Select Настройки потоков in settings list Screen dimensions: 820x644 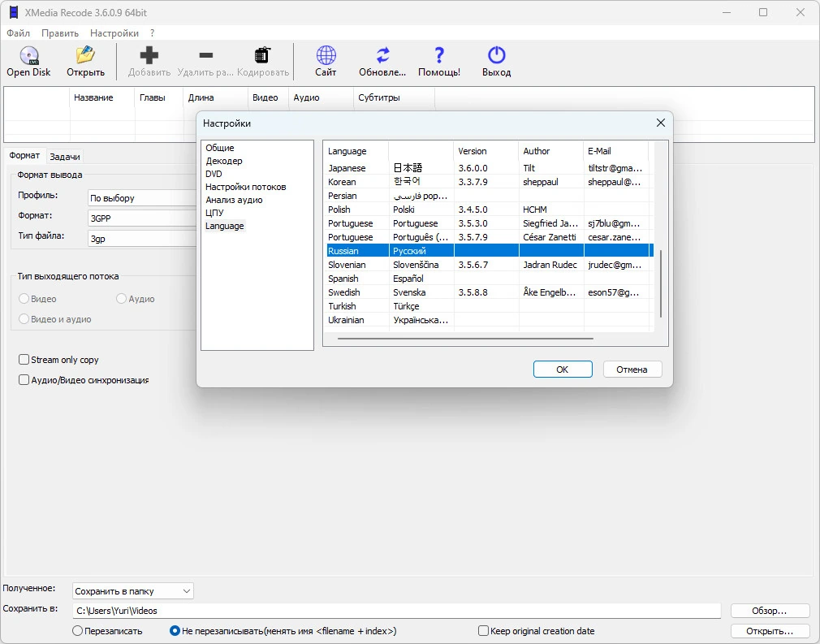click(245, 187)
